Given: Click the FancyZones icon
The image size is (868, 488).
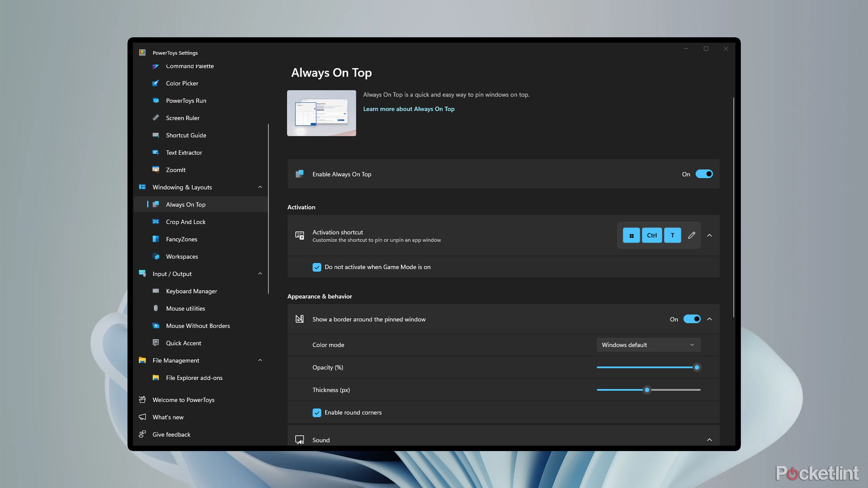Looking at the screenshot, I should click(x=156, y=239).
